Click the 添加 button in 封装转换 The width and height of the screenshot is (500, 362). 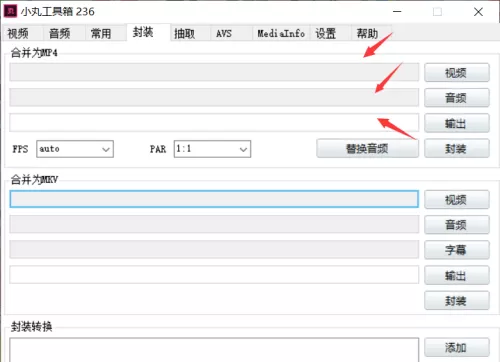(457, 347)
